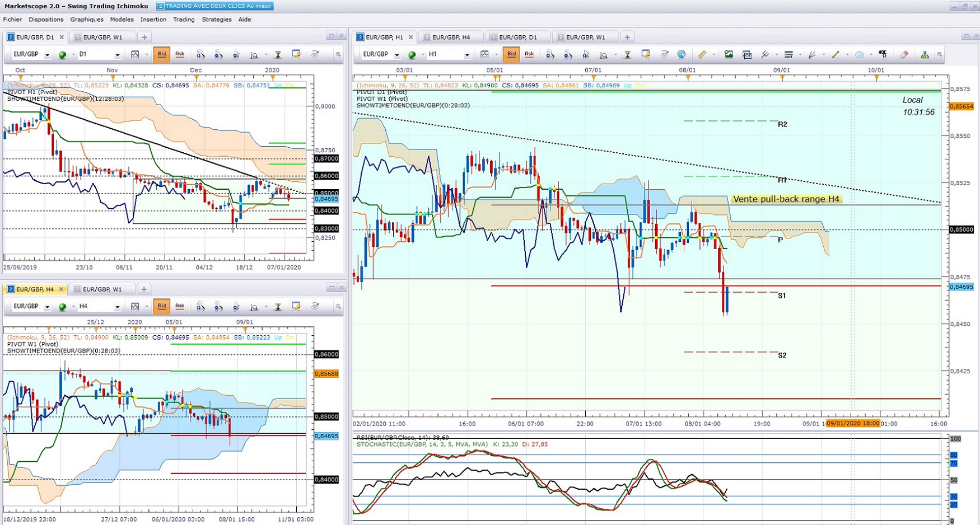Select the green line drawing tool
This screenshot has height=525, width=980.
836,54
